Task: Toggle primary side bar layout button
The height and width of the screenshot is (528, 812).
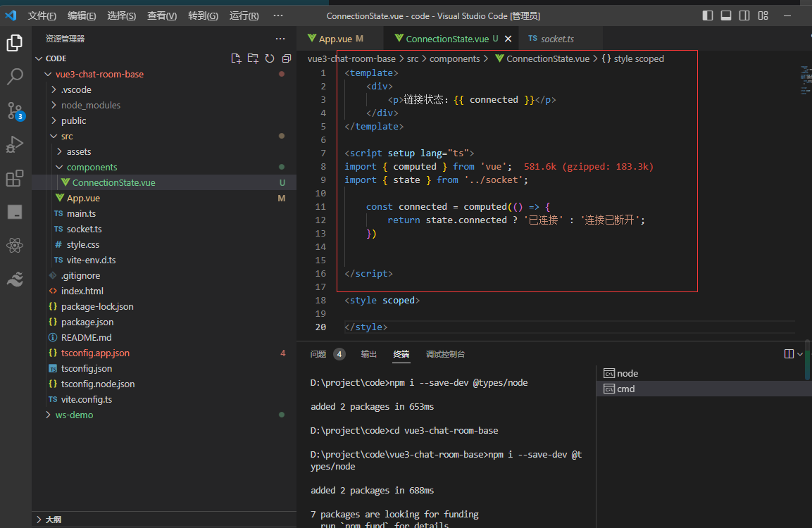Action: 707,15
